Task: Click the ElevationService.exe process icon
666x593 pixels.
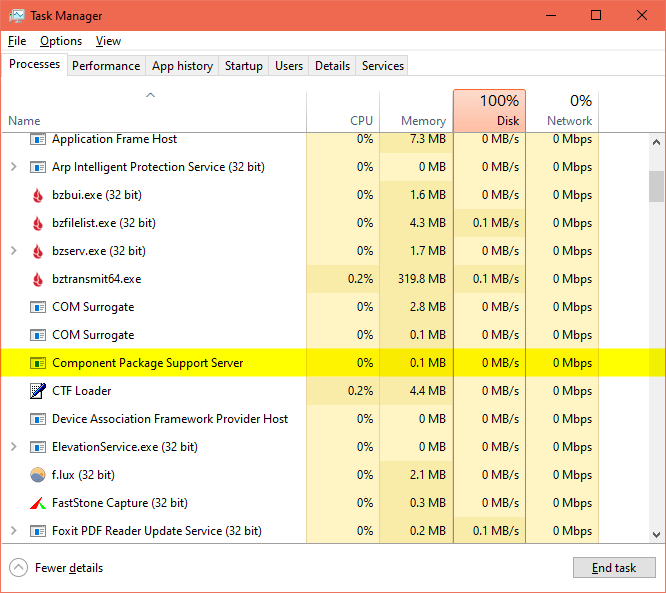Action: (38, 447)
